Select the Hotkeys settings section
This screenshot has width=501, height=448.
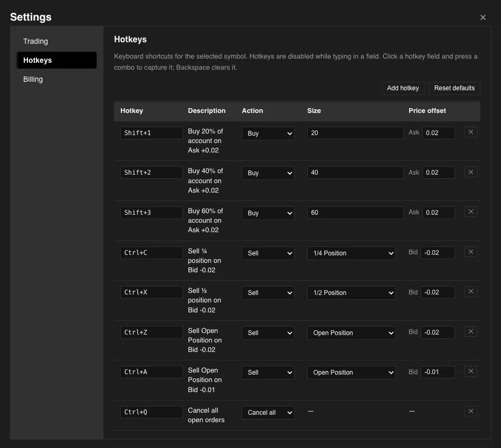[56, 60]
